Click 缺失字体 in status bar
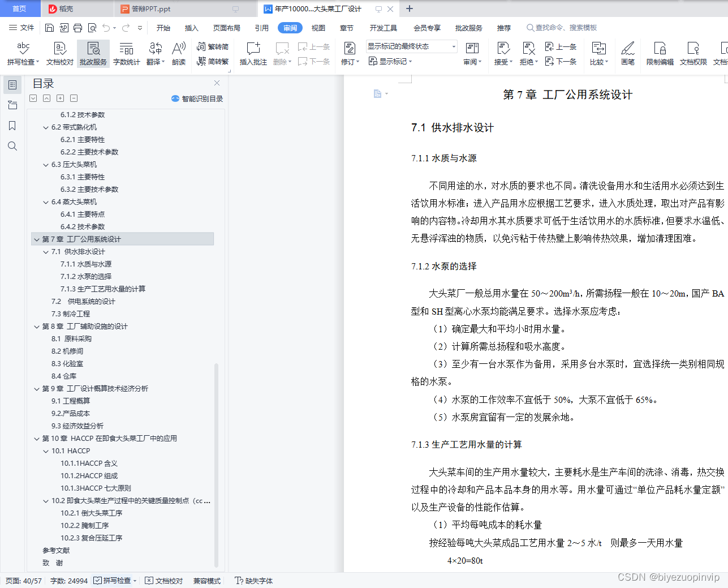This screenshot has height=588, width=728. click(254, 581)
